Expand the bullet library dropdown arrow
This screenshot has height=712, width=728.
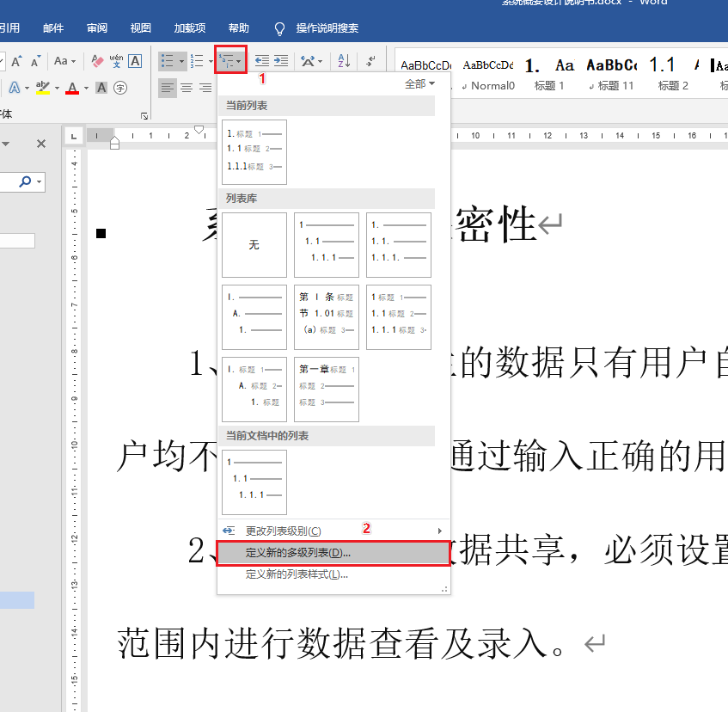point(181,61)
